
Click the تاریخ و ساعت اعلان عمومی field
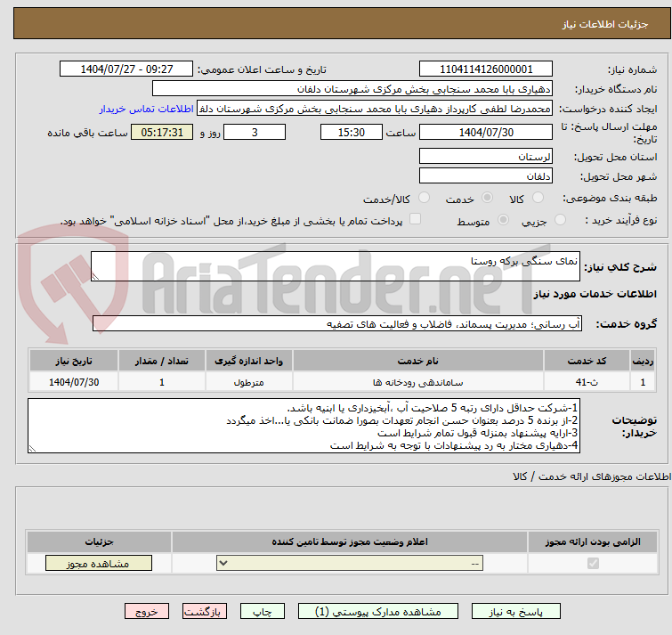pyautogui.click(x=126, y=69)
